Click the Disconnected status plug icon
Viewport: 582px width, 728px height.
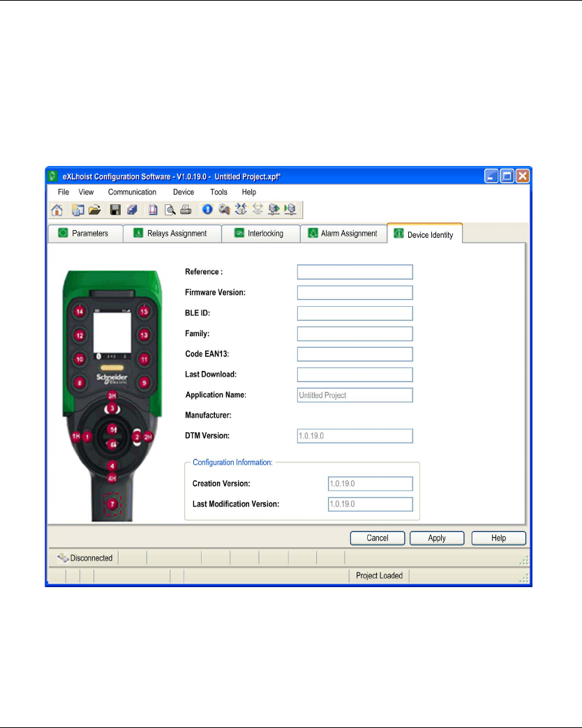(x=63, y=558)
